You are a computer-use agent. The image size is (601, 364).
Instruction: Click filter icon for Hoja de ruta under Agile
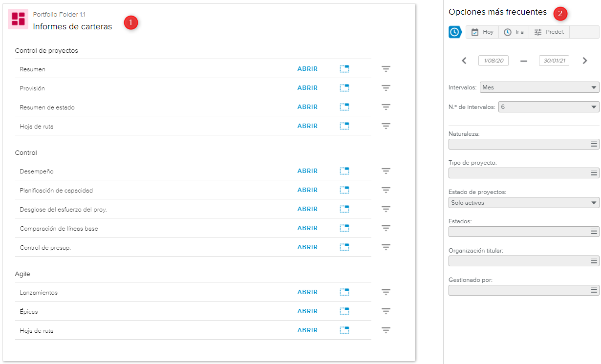386,330
